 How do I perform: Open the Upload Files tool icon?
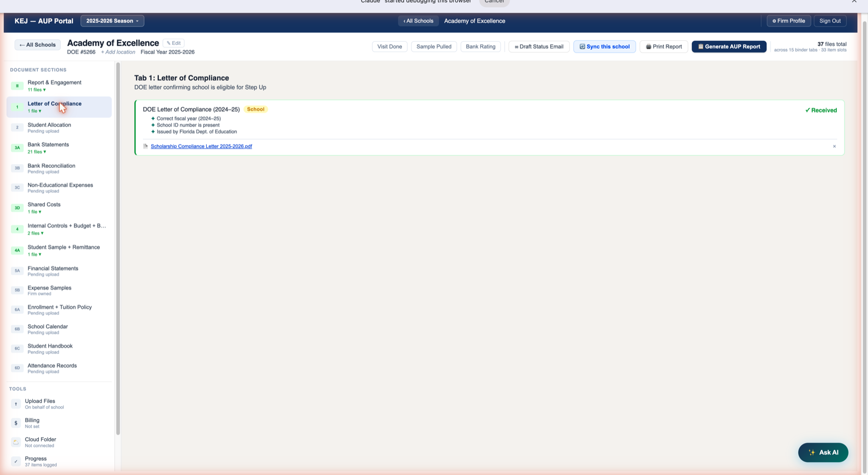click(16, 404)
